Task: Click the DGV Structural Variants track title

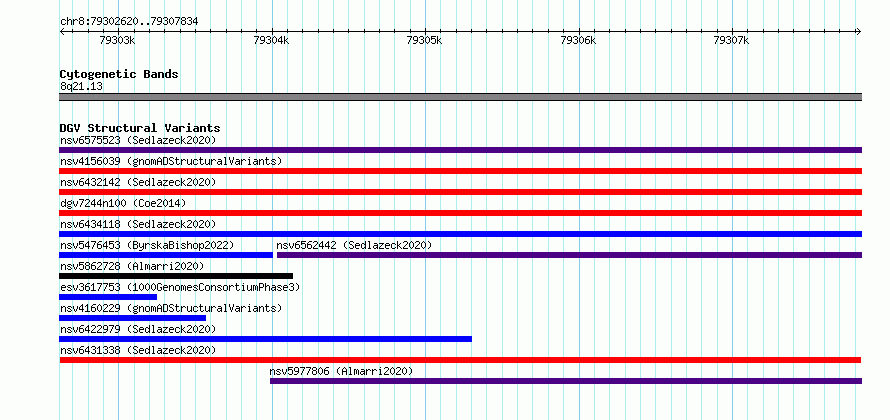Action: coord(140,128)
